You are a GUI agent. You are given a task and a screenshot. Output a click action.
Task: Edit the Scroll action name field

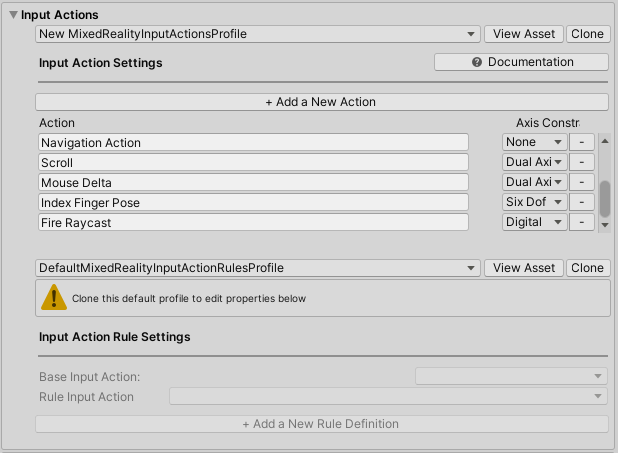tap(253, 162)
